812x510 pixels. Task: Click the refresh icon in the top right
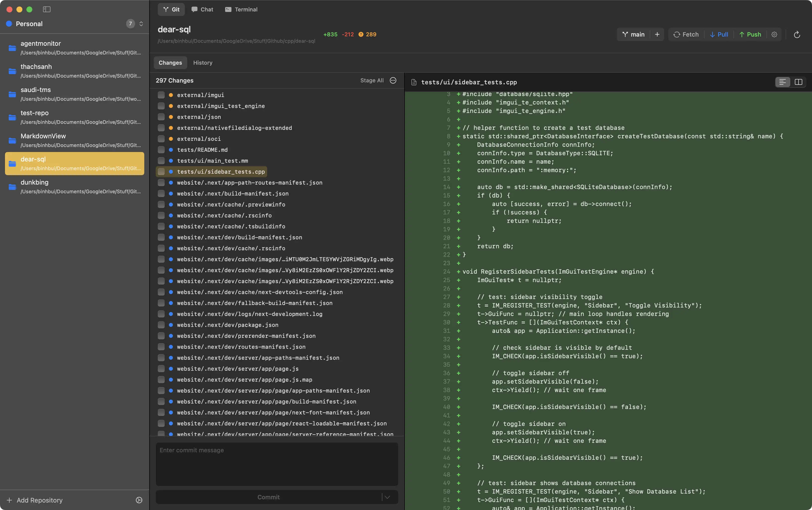click(797, 34)
